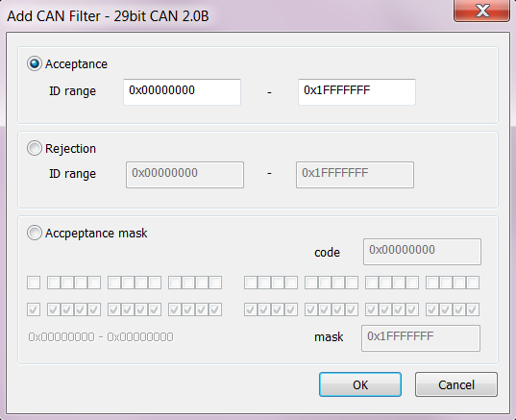Click the Acceptance ID range start field

182,92
